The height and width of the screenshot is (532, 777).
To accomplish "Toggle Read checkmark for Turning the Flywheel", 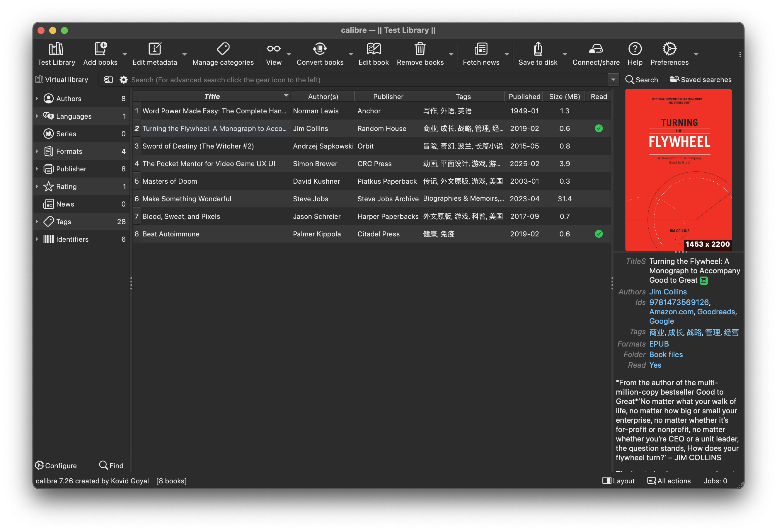I will 599,128.
